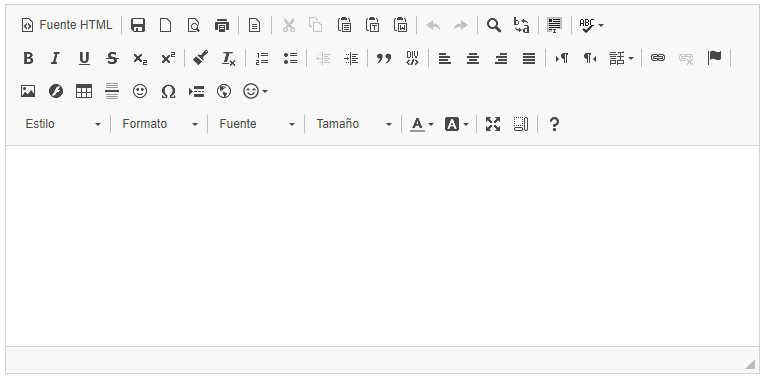770x381 pixels.
Task: Toggle superscript formatting
Action: coord(168,58)
